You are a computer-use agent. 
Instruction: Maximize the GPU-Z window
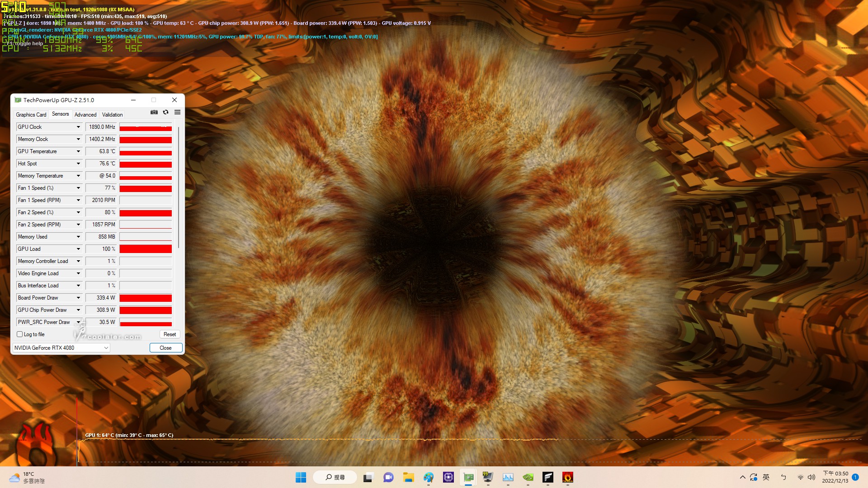pos(154,100)
